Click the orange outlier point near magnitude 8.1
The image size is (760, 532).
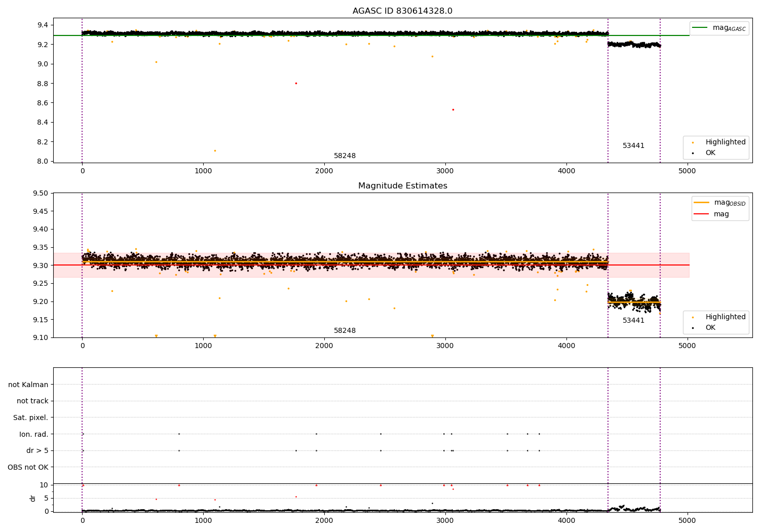[215, 150]
